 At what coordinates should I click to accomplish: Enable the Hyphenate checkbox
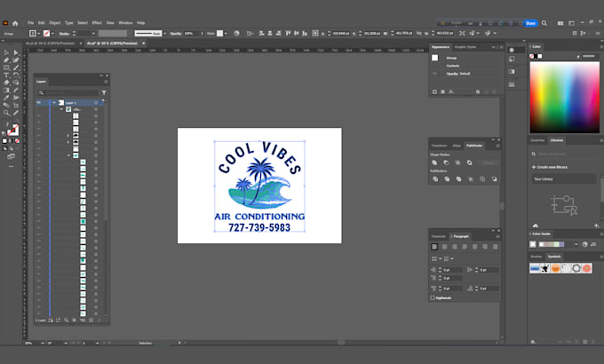433,297
